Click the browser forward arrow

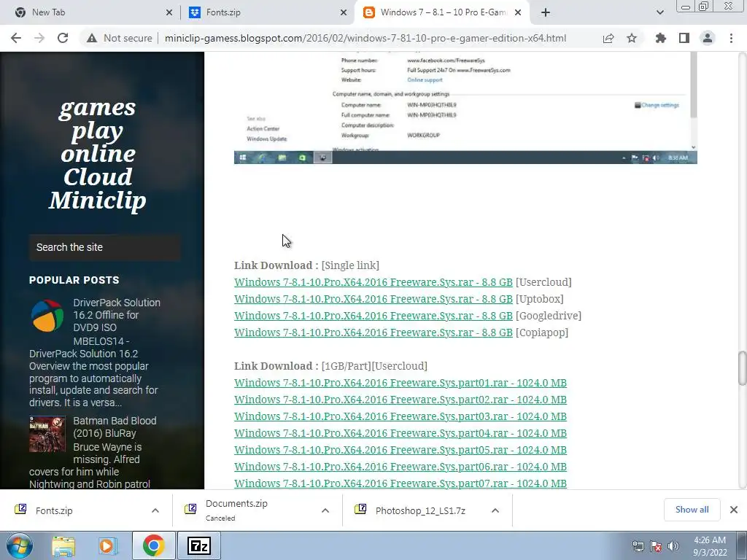coord(39,38)
